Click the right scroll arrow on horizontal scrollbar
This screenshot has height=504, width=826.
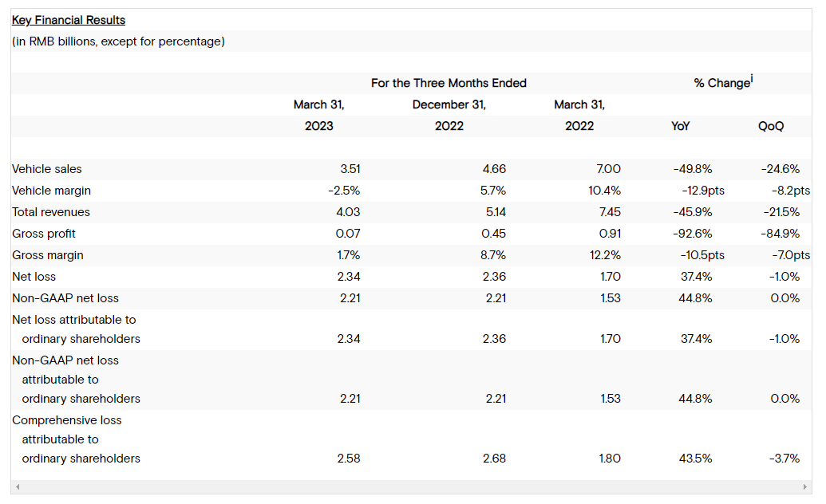[804, 486]
